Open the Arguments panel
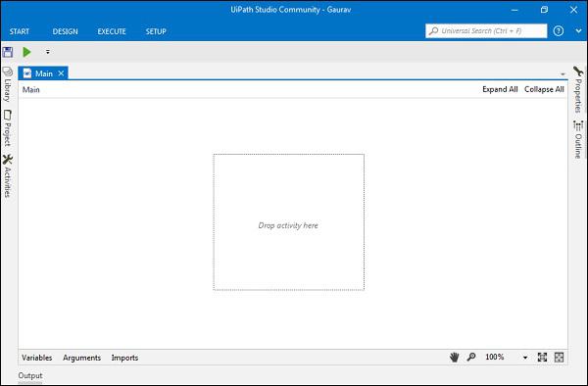The image size is (588, 386). [x=81, y=358]
